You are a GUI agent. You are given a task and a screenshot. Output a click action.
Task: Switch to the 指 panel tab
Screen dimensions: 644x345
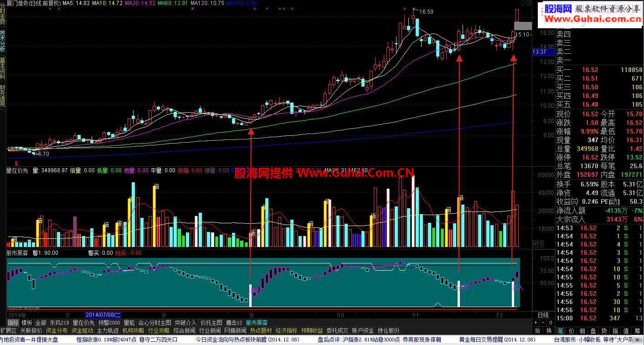coord(615,330)
